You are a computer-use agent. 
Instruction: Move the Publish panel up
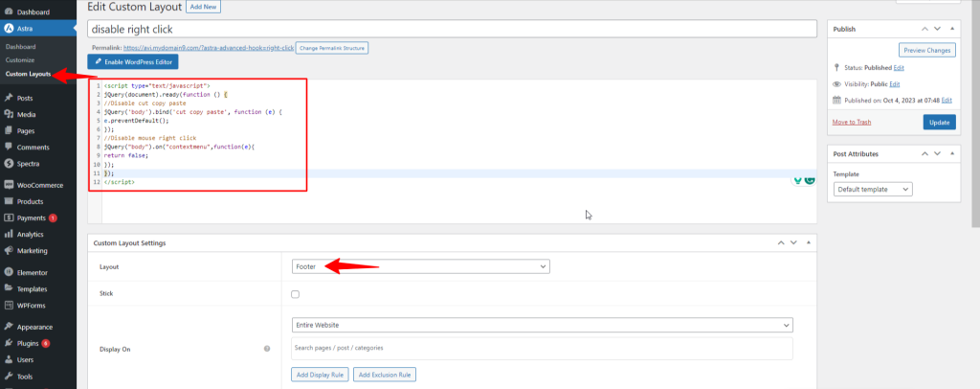click(924, 29)
